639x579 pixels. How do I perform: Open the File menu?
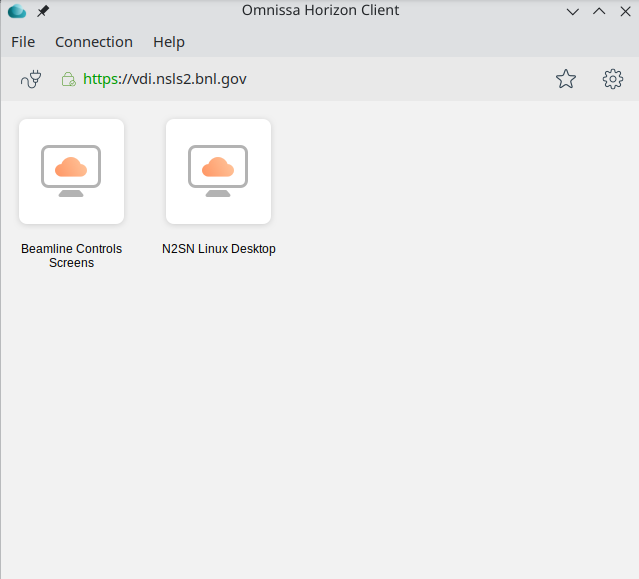coord(23,42)
